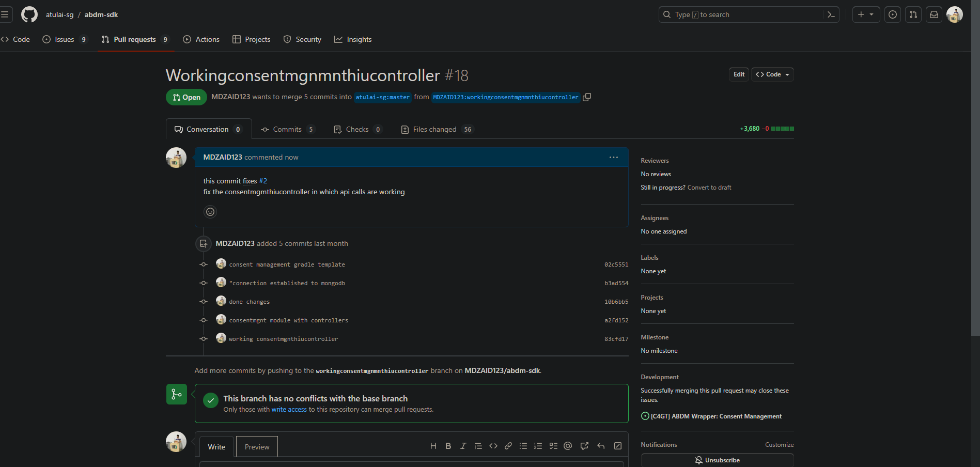Open the command palette icon
This screenshot has width=980, height=467.
point(831,14)
